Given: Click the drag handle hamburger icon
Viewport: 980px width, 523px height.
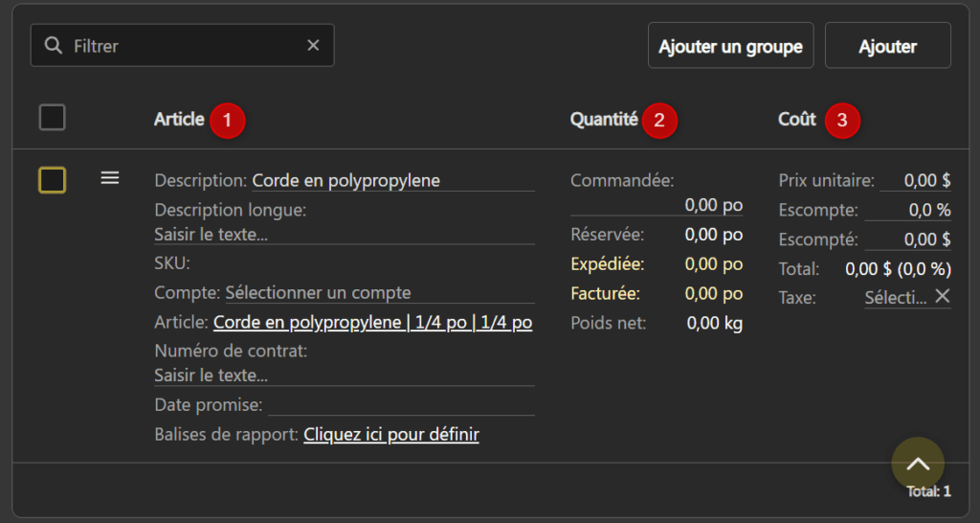Looking at the screenshot, I should click(x=110, y=178).
